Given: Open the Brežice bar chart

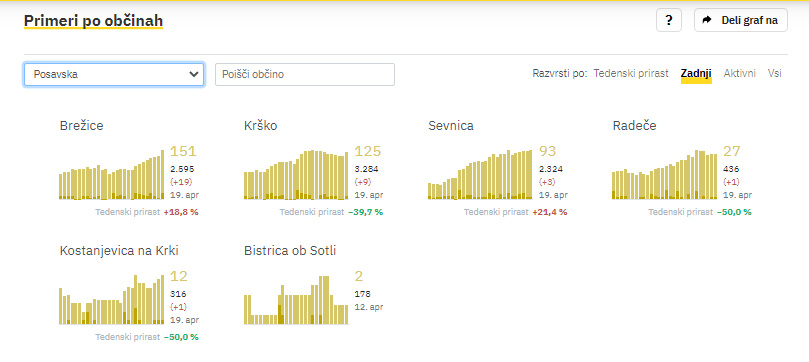Looking at the screenshot, I should click(112, 174).
